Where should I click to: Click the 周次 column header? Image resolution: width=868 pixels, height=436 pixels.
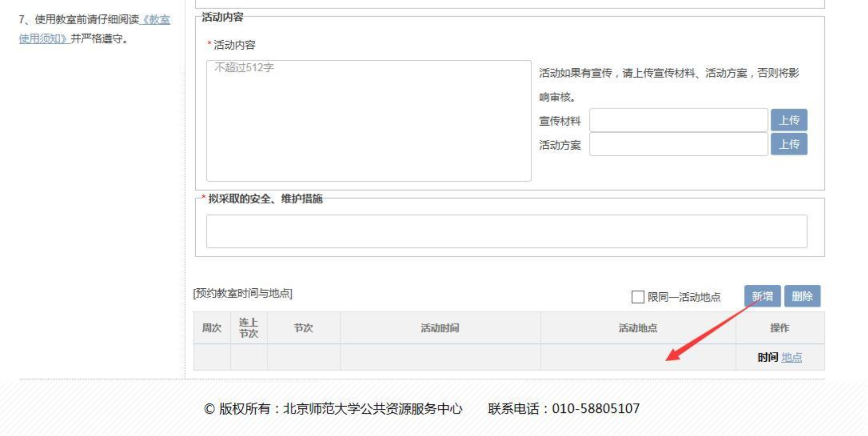coord(212,328)
